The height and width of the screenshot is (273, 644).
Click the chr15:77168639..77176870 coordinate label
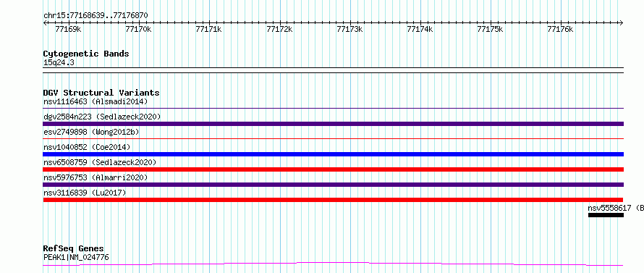click(x=96, y=16)
